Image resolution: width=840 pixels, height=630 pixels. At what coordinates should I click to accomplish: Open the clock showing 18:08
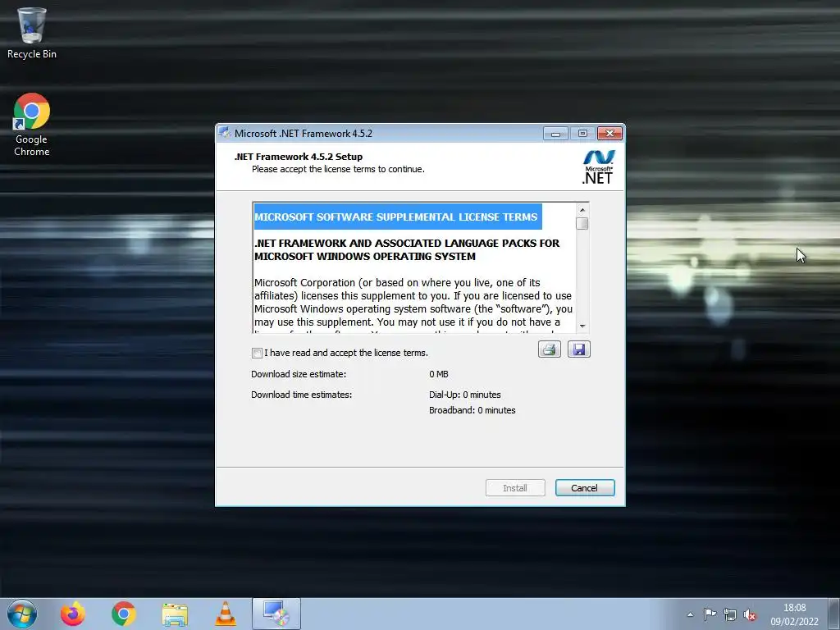[x=794, y=614]
